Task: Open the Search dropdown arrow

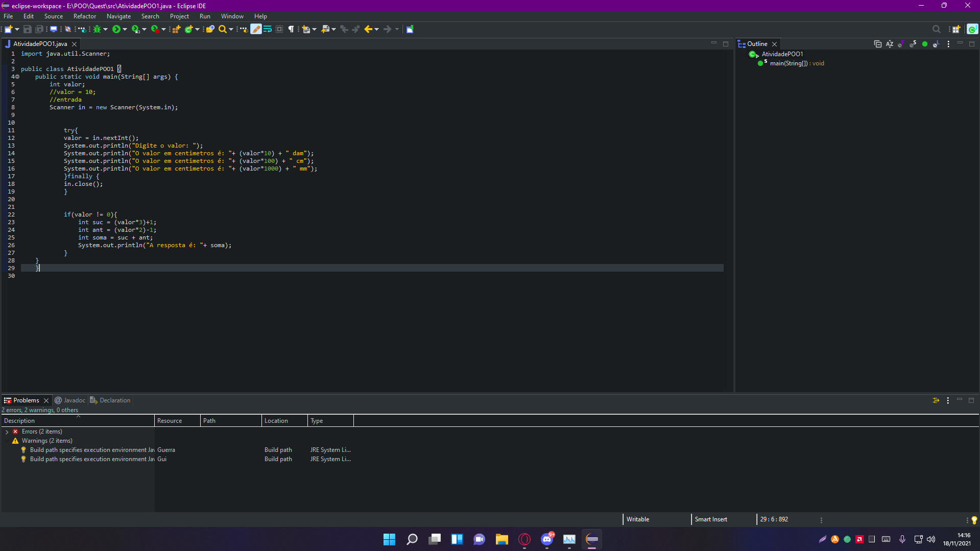Action: point(231,29)
